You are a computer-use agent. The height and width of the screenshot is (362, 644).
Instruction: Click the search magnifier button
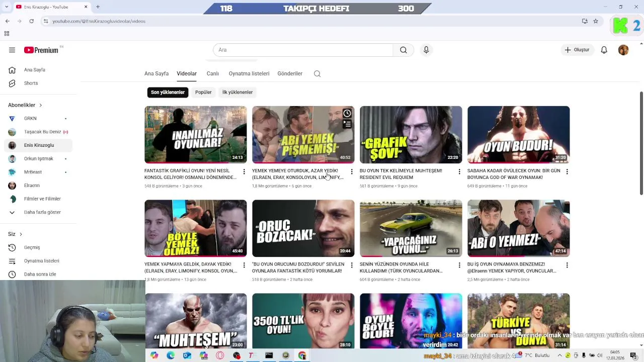click(404, 50)
